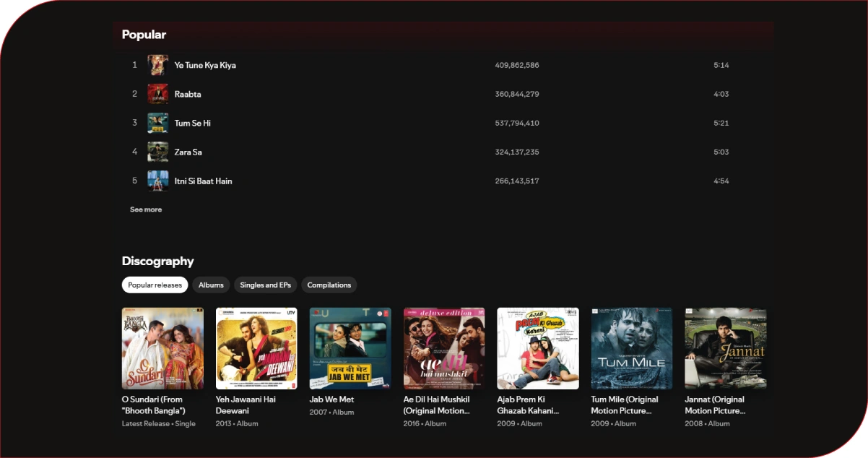This screenshot has width=868, height=458.
Task: Open the O Sundari single cover
Action: click(x=162, y=348)
